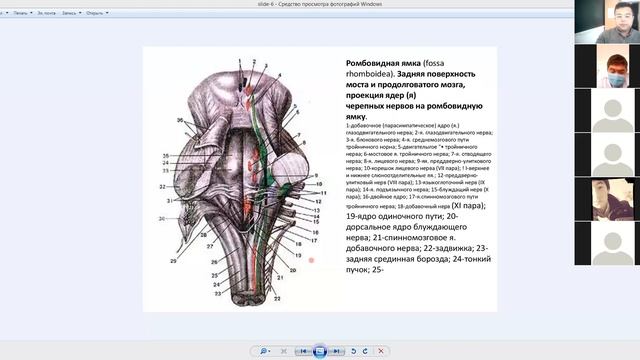
Task: Open the Открыть dropdown menu
Action: (x=97, y=13)
